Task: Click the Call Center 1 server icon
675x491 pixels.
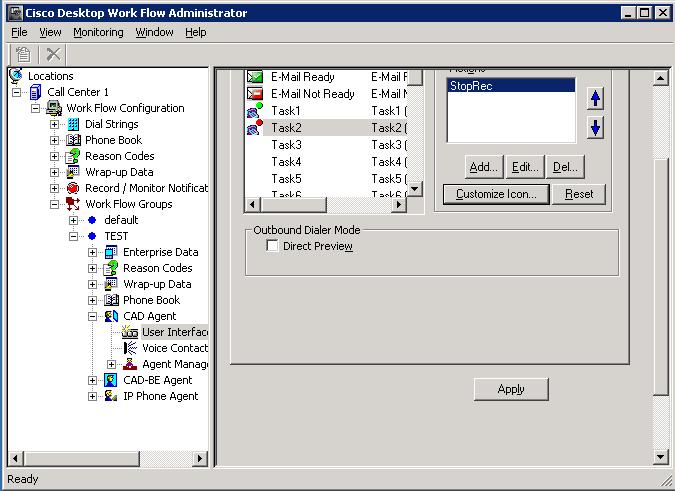Action: pos(35,92)
